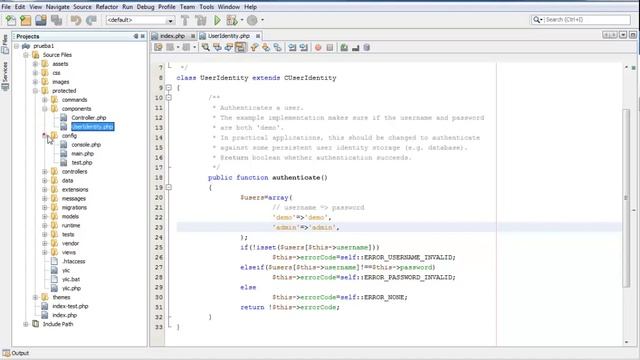Click Find Previous Occurrence icon
The width and height of the screenshot is (640, 360).
tap(217, 47)
